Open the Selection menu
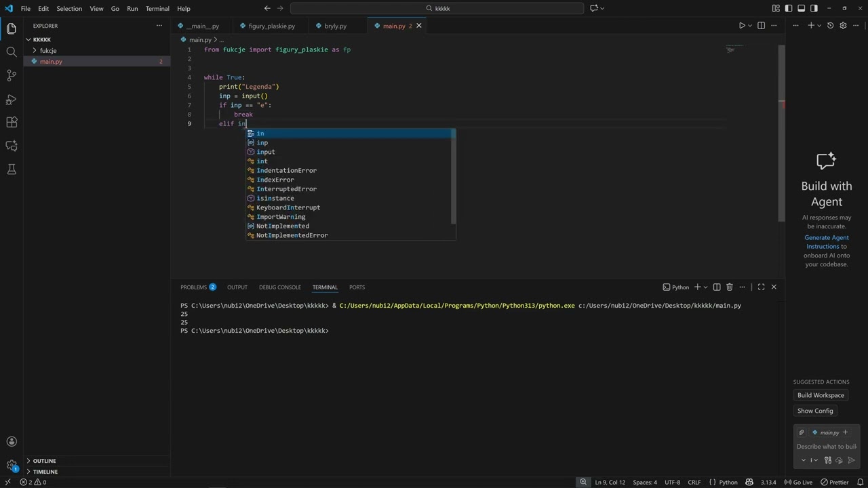The image size is (868, 488). coord(69,8)
